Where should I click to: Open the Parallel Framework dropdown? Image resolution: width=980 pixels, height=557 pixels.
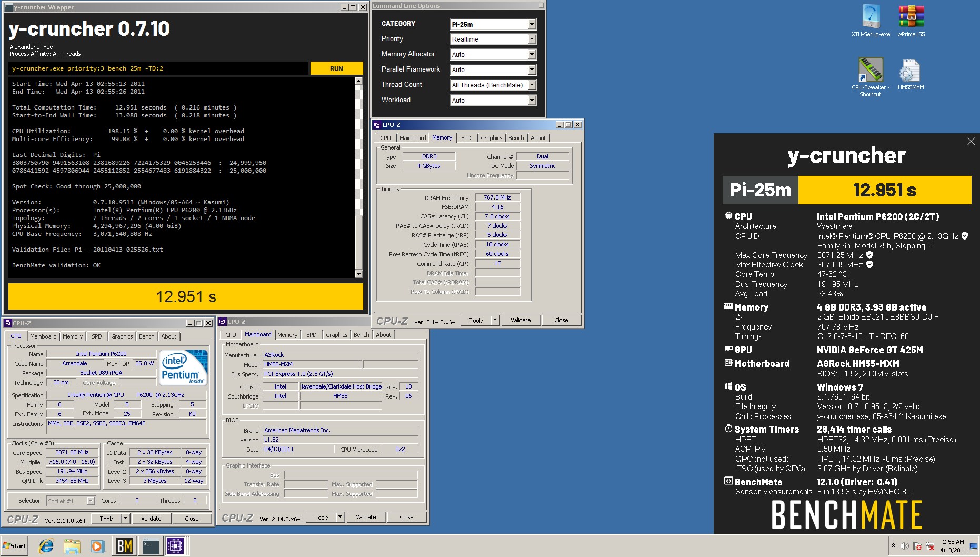coord(493,69)
